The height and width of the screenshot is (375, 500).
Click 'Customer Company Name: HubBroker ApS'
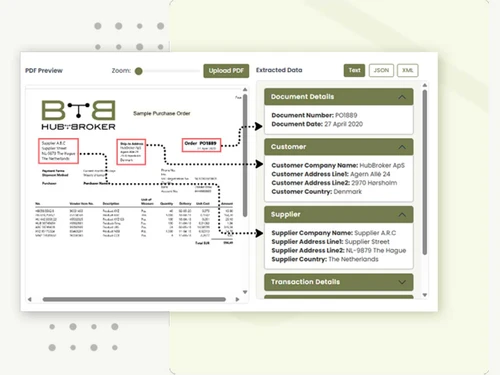click(338, 165)
